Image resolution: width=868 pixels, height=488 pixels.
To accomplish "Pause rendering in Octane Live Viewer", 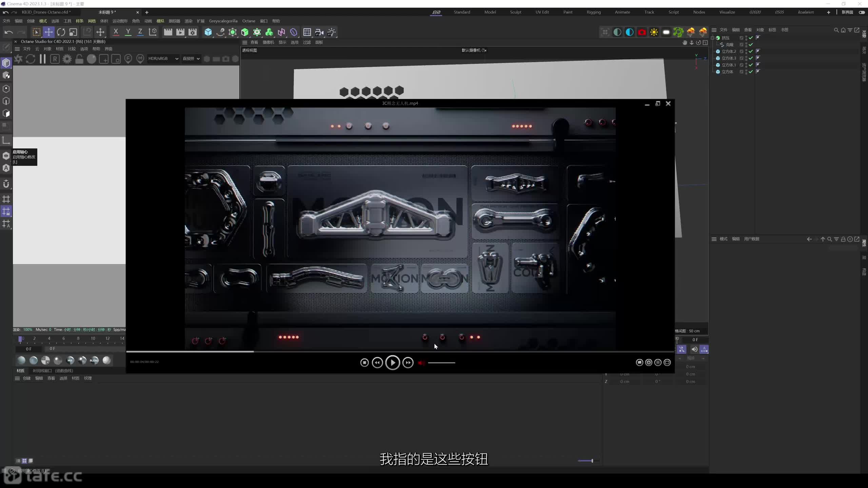I will (x=43, y=59).
